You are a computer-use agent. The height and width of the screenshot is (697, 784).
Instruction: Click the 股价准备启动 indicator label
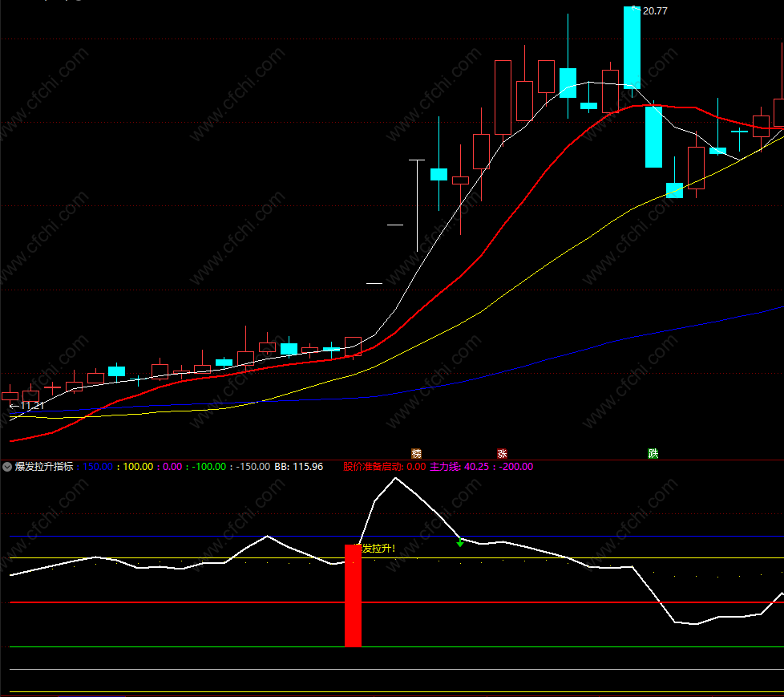373,467
